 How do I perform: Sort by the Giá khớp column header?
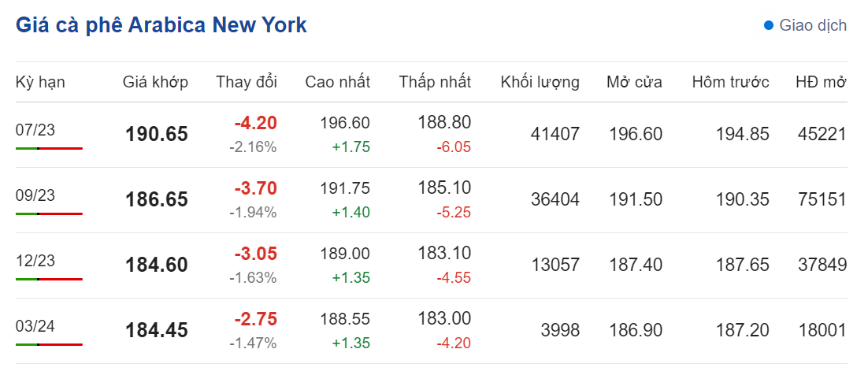[155, 82]
